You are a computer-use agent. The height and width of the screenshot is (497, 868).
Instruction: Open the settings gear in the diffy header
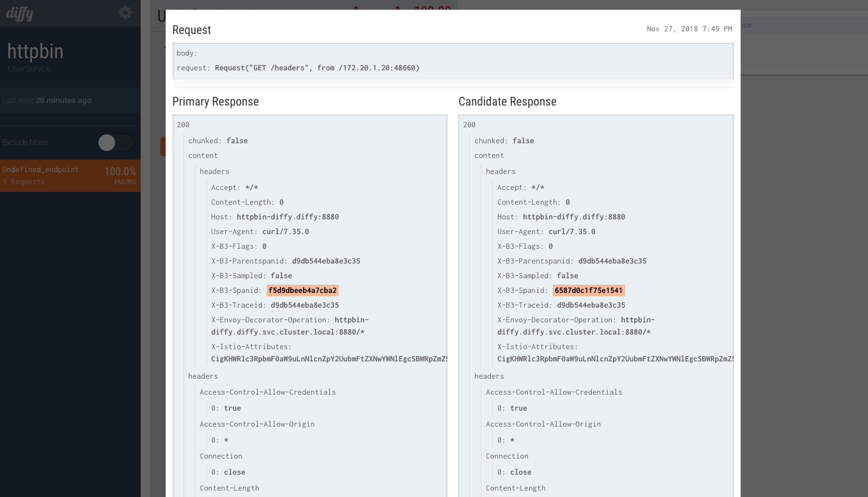click(x=125, y=13)
